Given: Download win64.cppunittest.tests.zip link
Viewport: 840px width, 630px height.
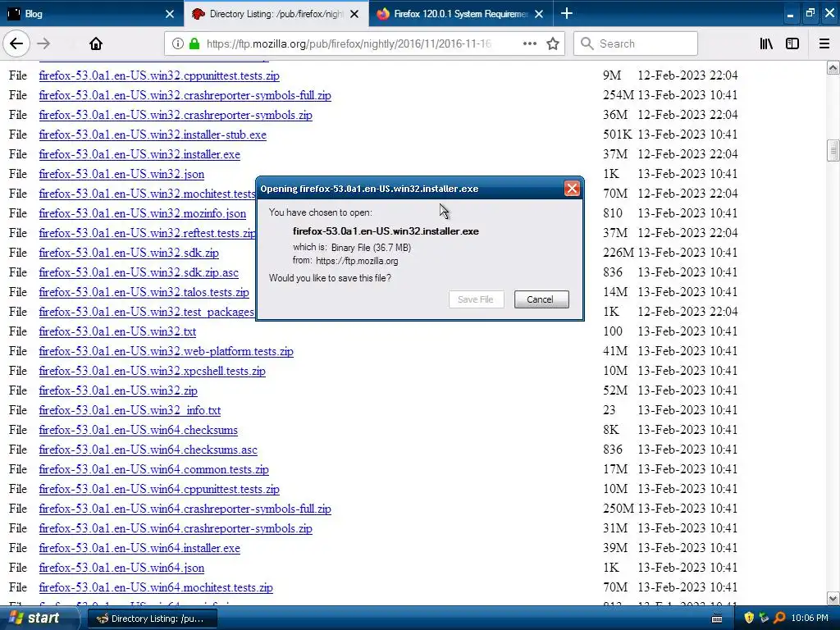Looking at the screenshot, I should [159, 489].
